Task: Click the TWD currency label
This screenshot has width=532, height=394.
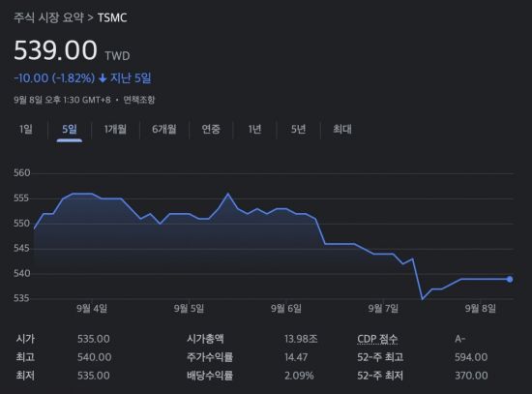Action: point(117,56)
